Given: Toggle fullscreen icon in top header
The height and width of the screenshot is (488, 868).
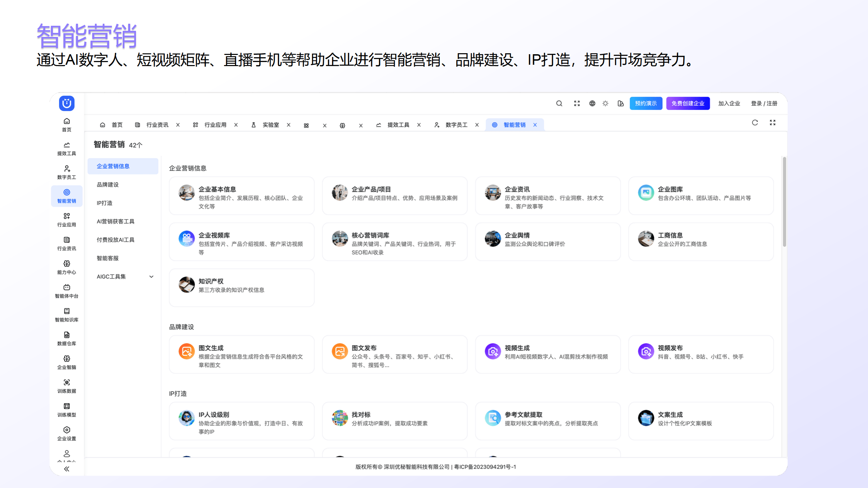Looking at the screenshot, I should 577,103.
